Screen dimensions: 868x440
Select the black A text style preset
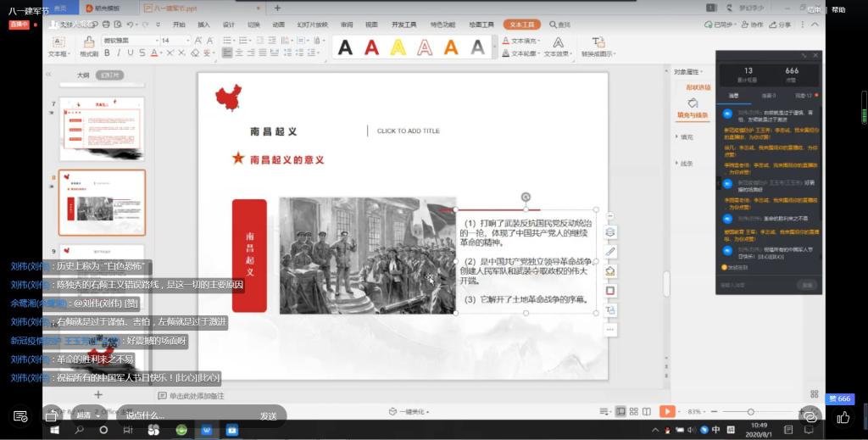tap(345, 47)
